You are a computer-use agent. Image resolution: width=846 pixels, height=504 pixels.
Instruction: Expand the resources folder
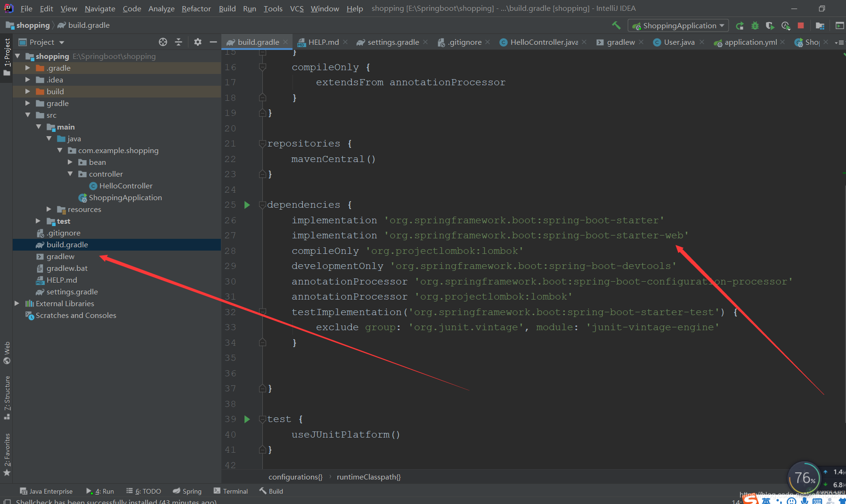click(x=49, y=209)
